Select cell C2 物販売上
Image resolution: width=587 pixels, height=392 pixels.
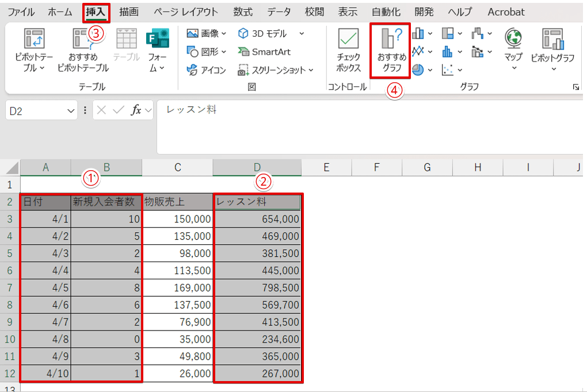click(x=177, y=202)
